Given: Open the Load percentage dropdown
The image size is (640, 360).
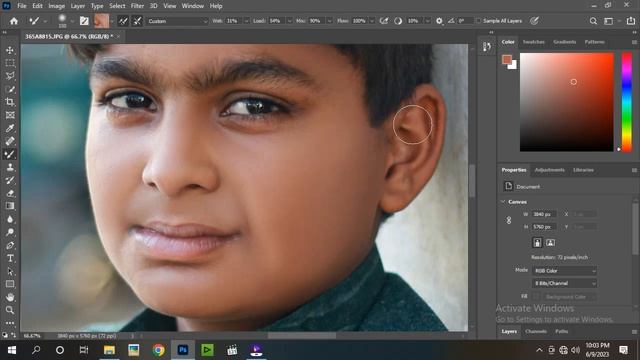Looking at the screenshot, I should point(289,21).
